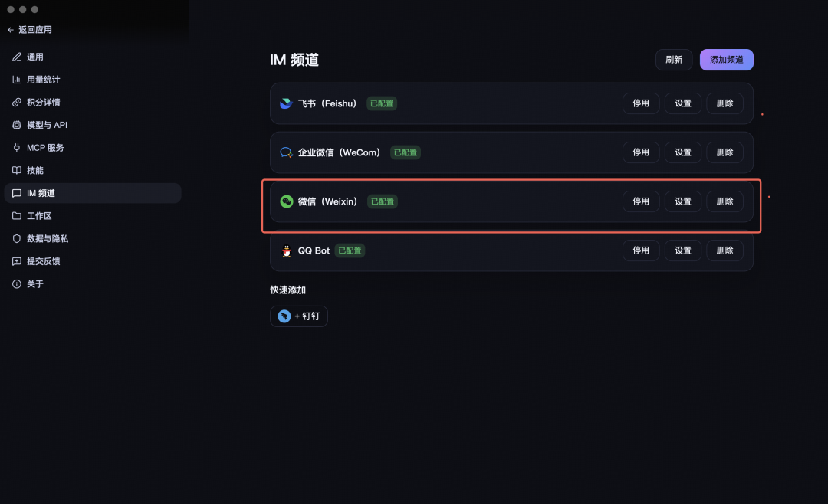The width and height of the screenshot is (828, 504).
Task: Click the plug icon for MCP 服务
Action: [17, 148]
